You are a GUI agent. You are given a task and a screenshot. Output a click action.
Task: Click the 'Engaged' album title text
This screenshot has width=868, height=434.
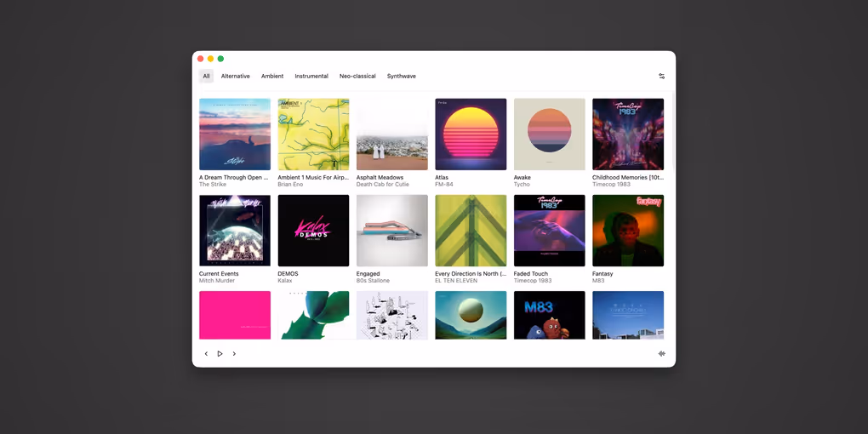click(368, 274)
